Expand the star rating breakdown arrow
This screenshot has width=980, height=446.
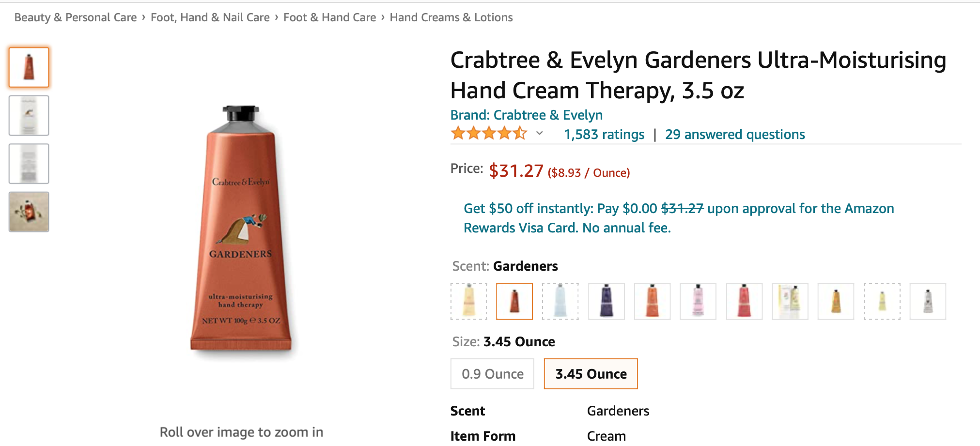click(539, 133)
